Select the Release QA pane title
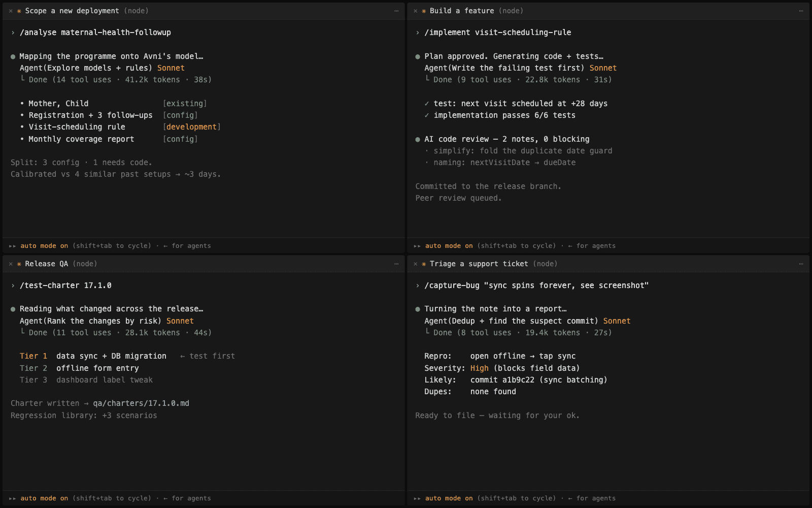This screenshot has width=812, height=508. coord(47,264)
